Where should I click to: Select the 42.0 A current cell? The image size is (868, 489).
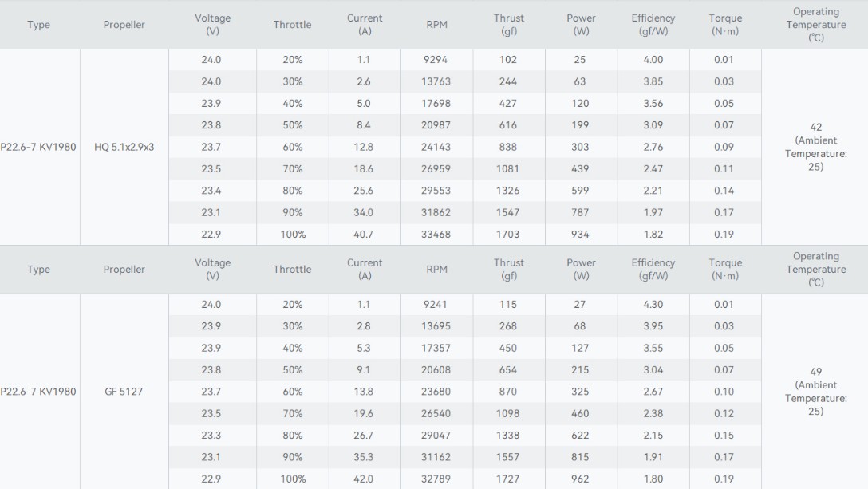364,479
